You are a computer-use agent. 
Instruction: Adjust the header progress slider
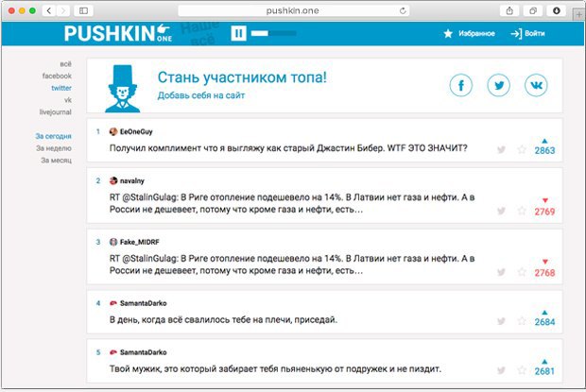(x=274, y=34)
